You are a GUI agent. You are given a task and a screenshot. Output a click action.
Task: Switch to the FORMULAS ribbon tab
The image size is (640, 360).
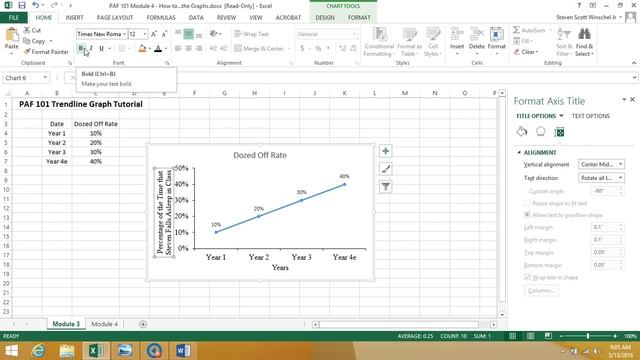tap(161, 18)
